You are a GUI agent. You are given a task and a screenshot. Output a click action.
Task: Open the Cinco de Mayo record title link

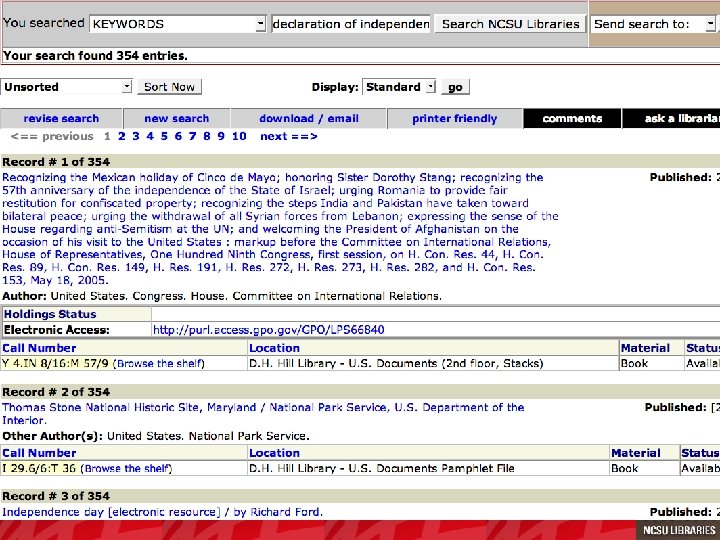click(x=280, y=229)
